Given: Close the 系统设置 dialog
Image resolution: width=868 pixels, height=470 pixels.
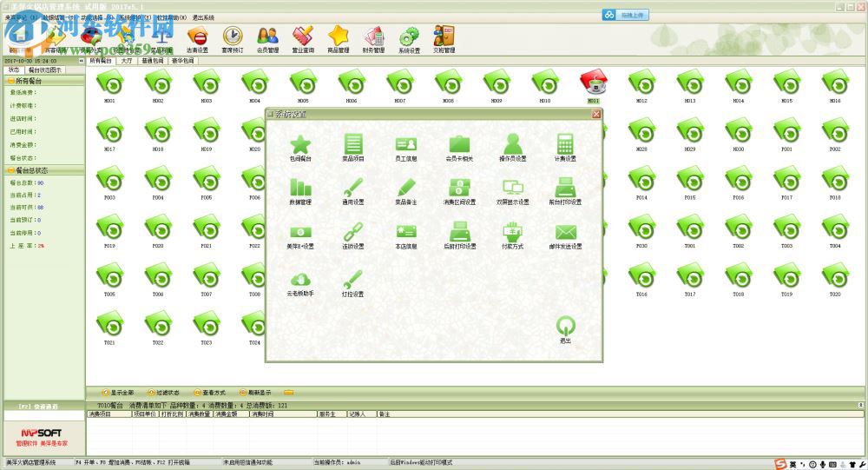Looking at the screenshot, I should [x=596, y=114].
